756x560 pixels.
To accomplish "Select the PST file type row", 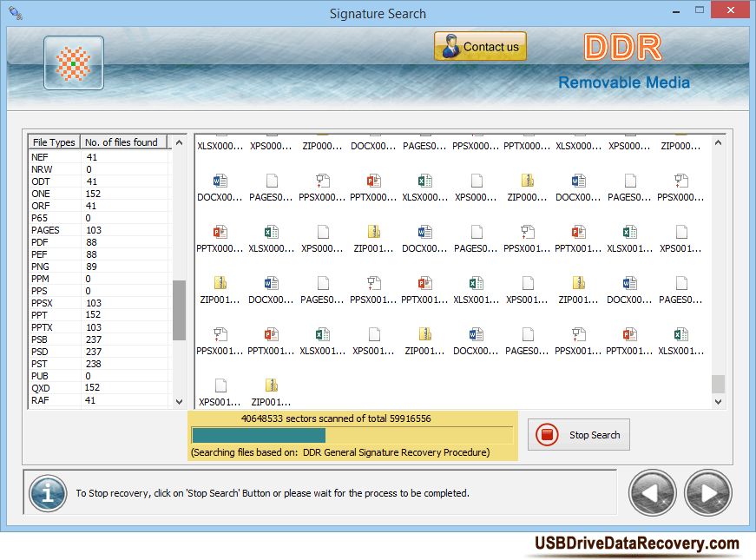I will point(99,364).
